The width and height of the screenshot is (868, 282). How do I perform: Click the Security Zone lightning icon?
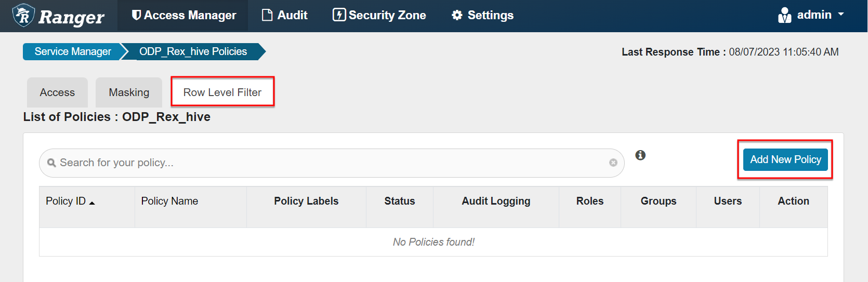click(339, 15)
